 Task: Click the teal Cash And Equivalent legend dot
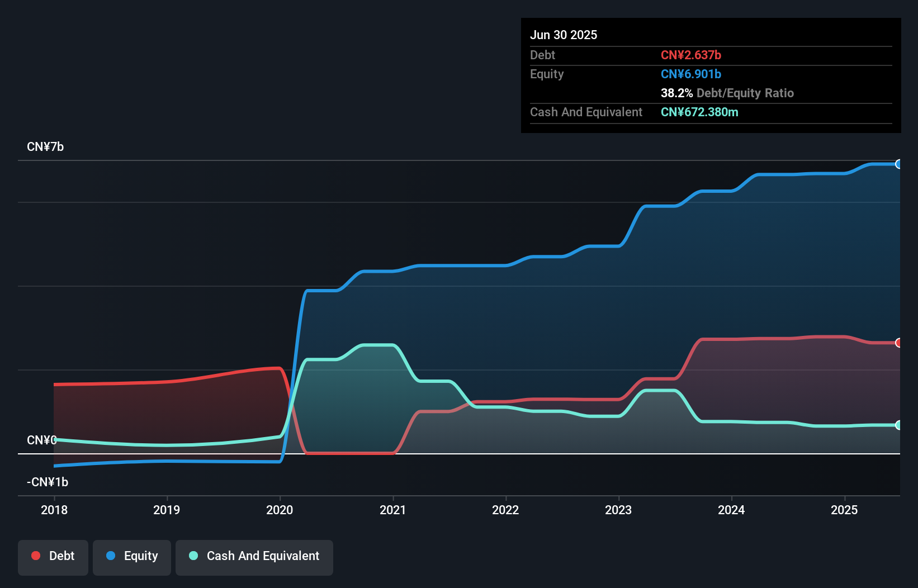click(193, 556)
